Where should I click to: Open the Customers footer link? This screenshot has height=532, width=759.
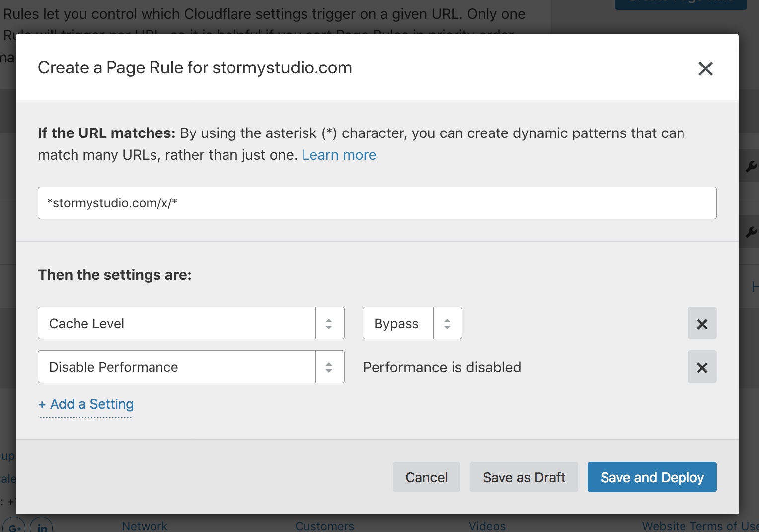[x=325, y=526]
